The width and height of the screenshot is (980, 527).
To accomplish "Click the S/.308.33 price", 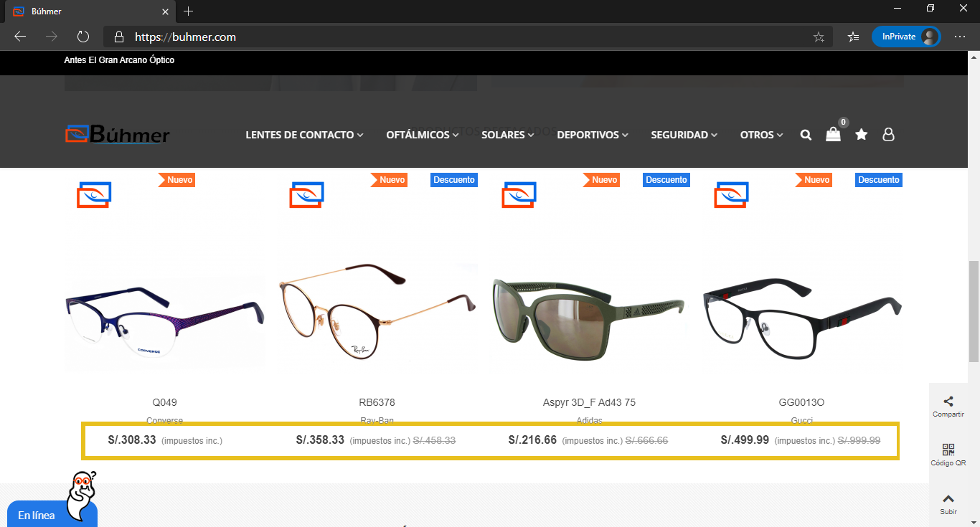I will [132, 440].
